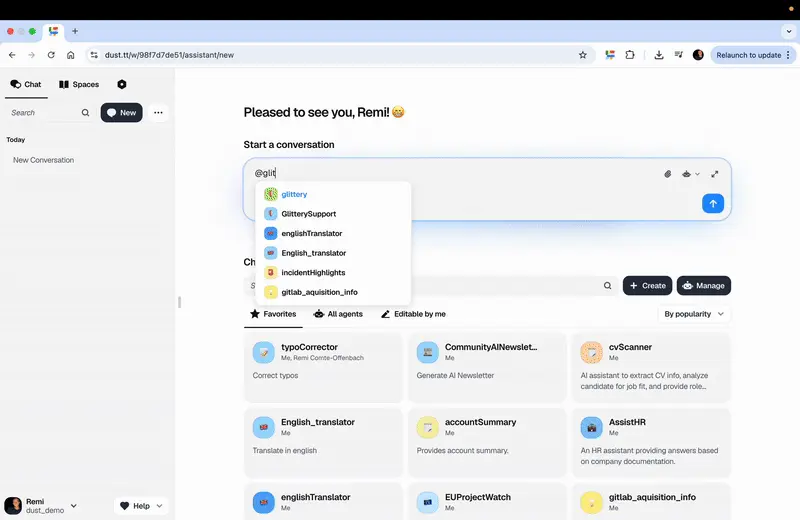This screenshot has height=520, width=800.
Task: Select GlitterySupport from mention suggestions
Action: pos(333,214)
